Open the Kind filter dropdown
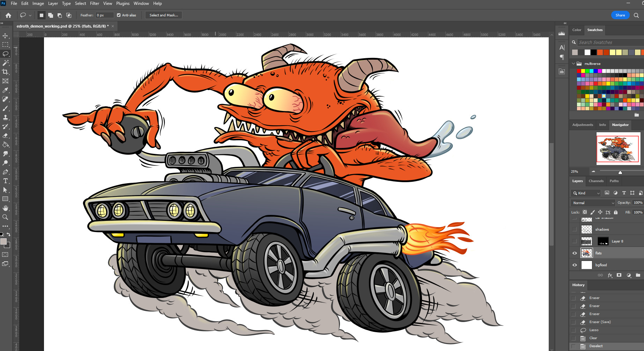The image size is (644, 351). 586,193
